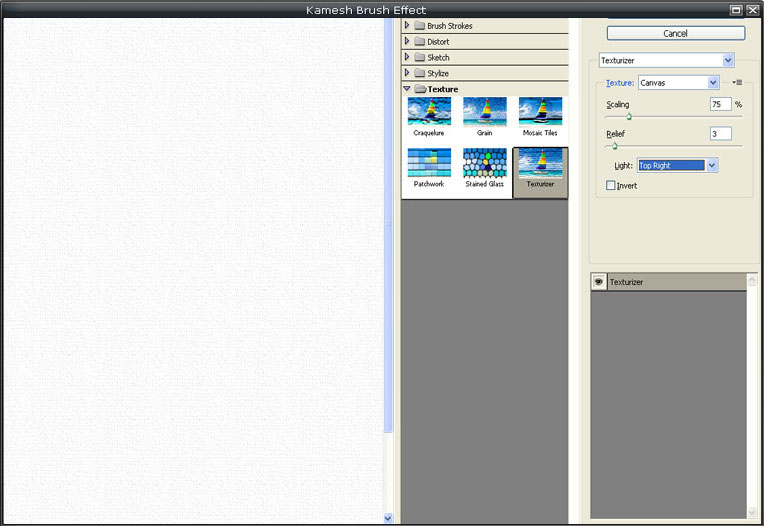The height and width of the screenshot is (526, 764).
Task: Expand the Sketch folder triangle
Action: (407, 57)
